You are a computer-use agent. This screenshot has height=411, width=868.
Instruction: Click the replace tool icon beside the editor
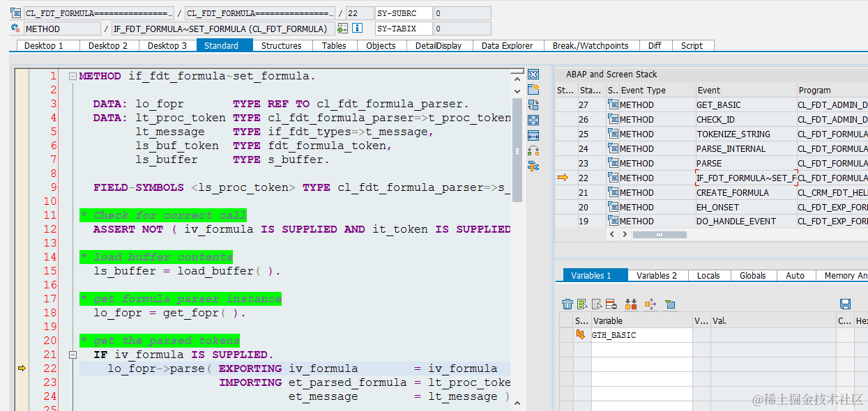(533, 105)
